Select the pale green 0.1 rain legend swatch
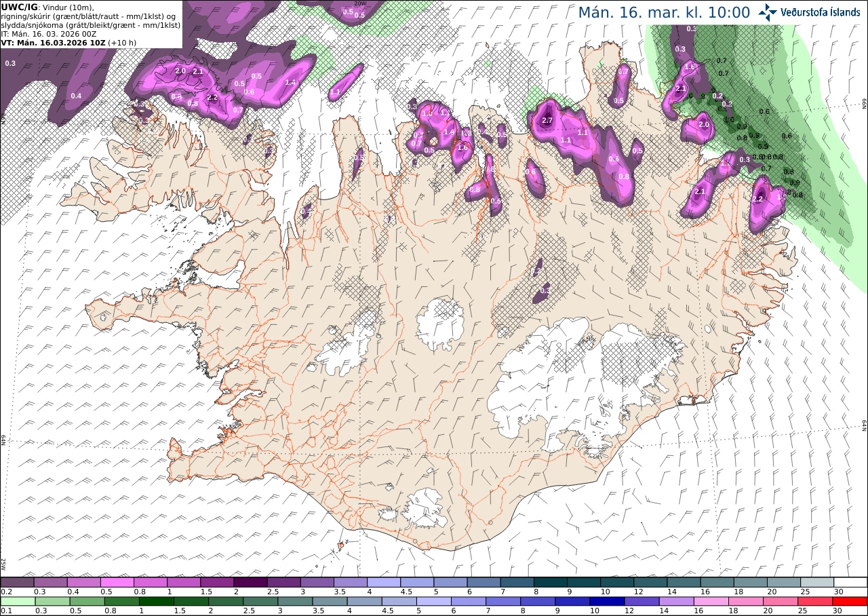868x616 pixels. tap(17, 601)
